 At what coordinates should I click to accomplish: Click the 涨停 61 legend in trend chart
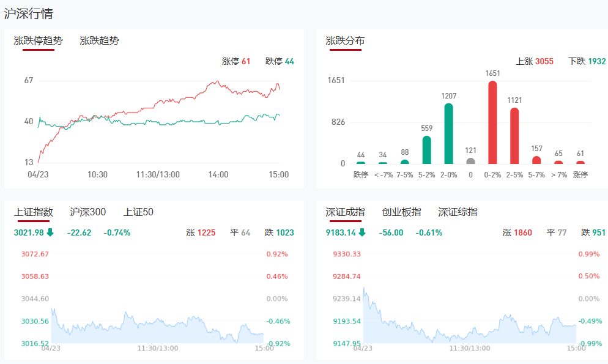coord(236,61)
